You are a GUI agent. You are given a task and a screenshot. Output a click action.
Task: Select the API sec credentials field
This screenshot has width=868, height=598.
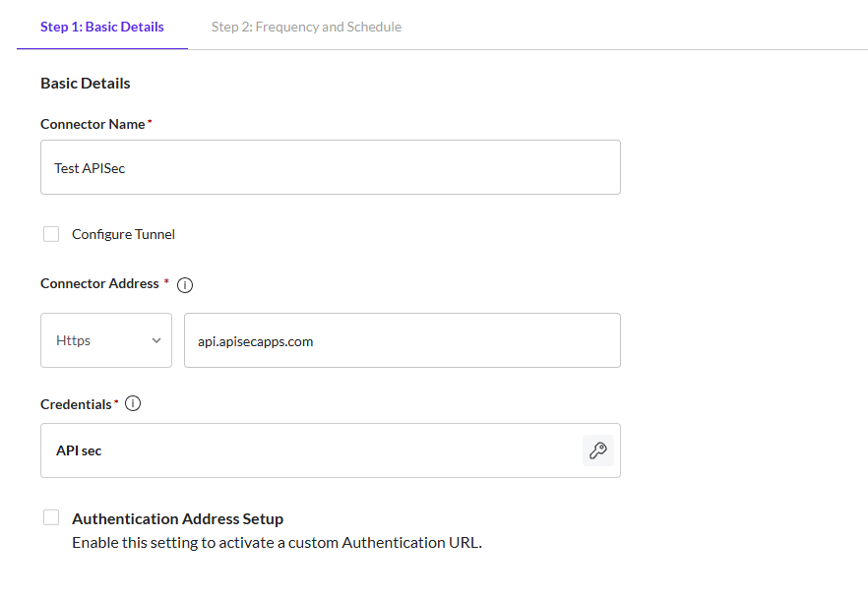pos(331,450)
